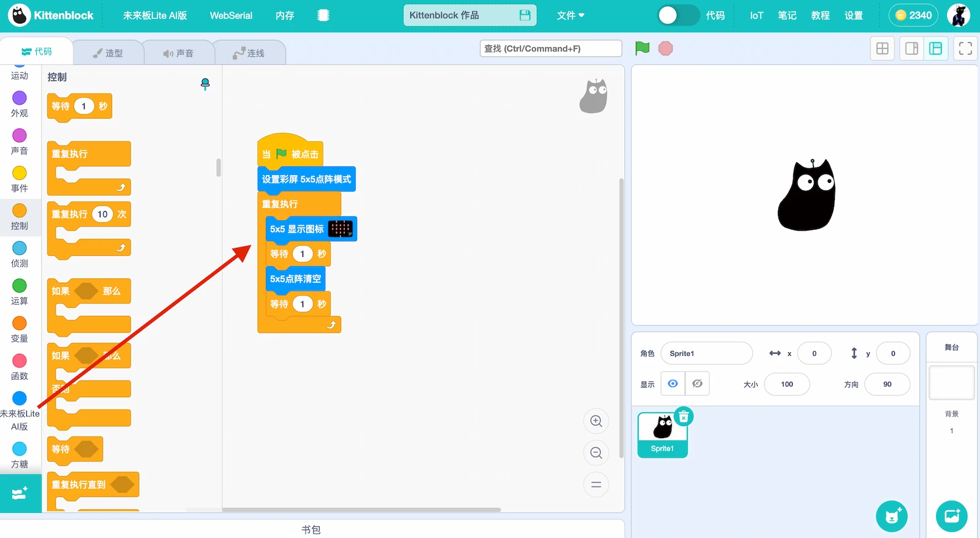Image resolution: width=980 pixels, height=538 pixels.
Task: Enter fullscreen stage mode
Action: tap(965, 49)
